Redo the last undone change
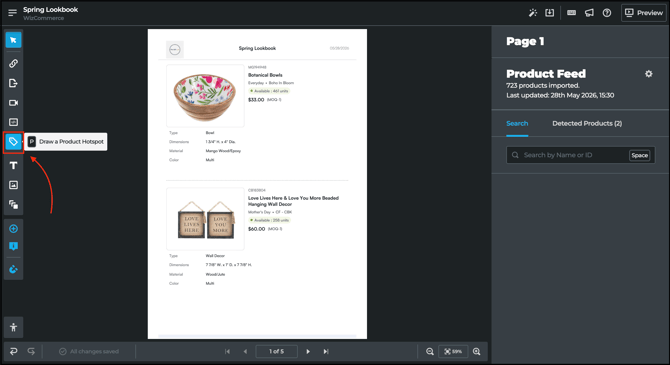This screenshot has width=670, height=365. click(31, 351)
